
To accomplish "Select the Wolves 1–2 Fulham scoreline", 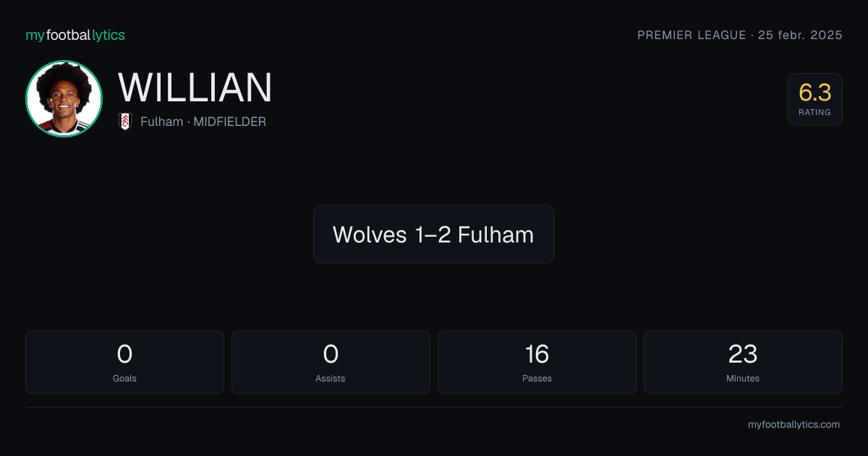I will 433,234.
